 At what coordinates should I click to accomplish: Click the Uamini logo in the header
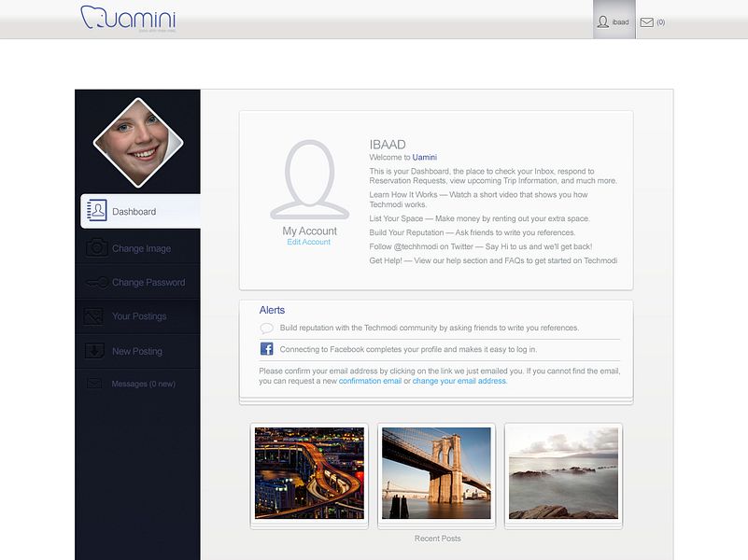pos(128,18)
